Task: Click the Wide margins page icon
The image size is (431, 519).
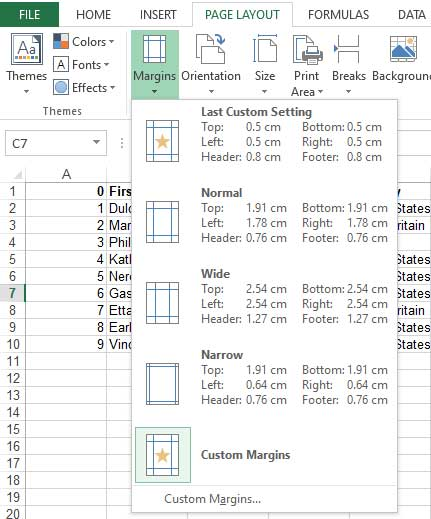Action: tap(162, 303)
